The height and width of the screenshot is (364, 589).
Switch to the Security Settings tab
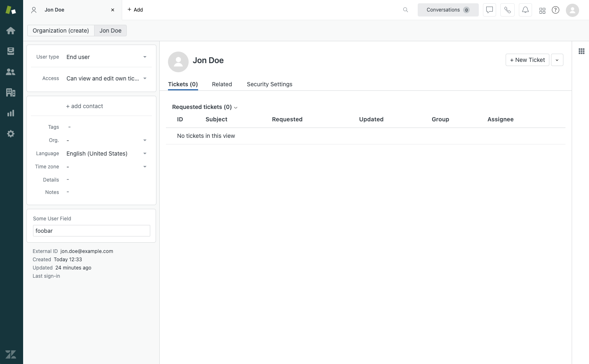tap(269, 84)
